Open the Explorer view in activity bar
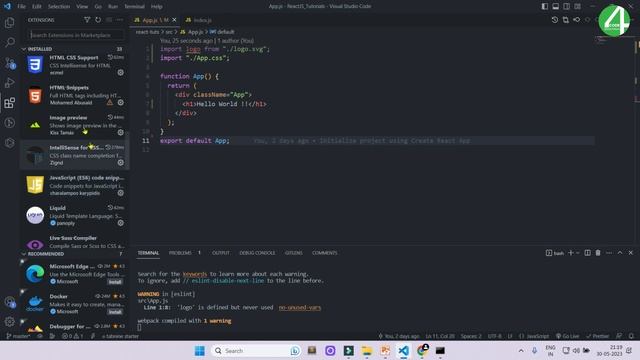Image resolution: width=640 pixels, height=360 pixels. click(x=10, y=22)
